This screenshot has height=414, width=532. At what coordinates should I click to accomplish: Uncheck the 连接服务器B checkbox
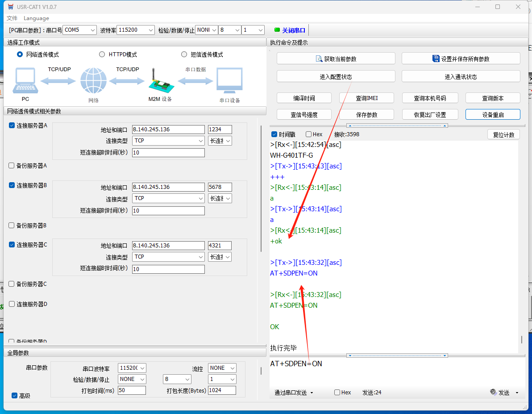(x=12, y=185)
